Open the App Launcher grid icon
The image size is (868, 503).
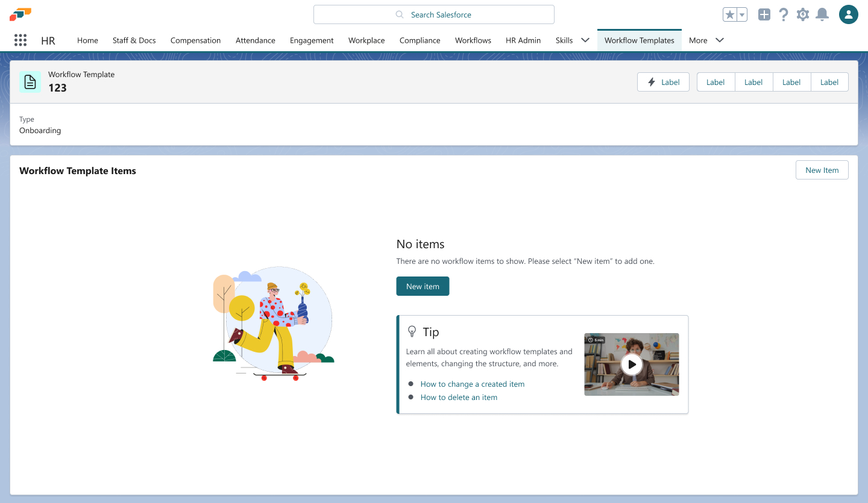tap(20, 40)
